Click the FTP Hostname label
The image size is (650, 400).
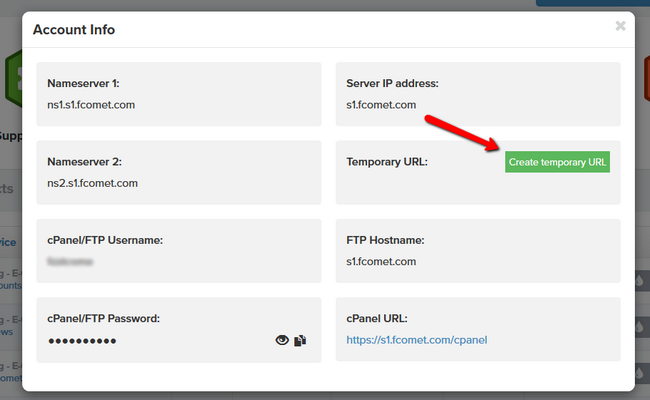tap(385, 240)
